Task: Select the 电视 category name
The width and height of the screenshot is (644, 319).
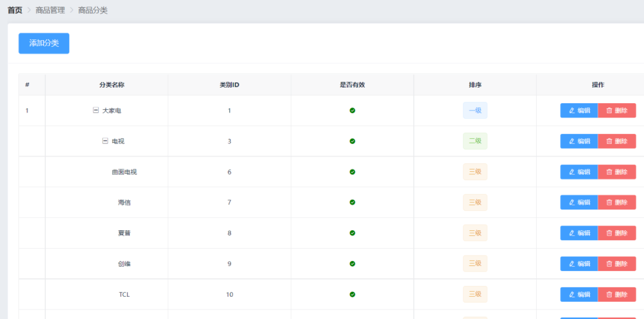Action: click(118, 141)
